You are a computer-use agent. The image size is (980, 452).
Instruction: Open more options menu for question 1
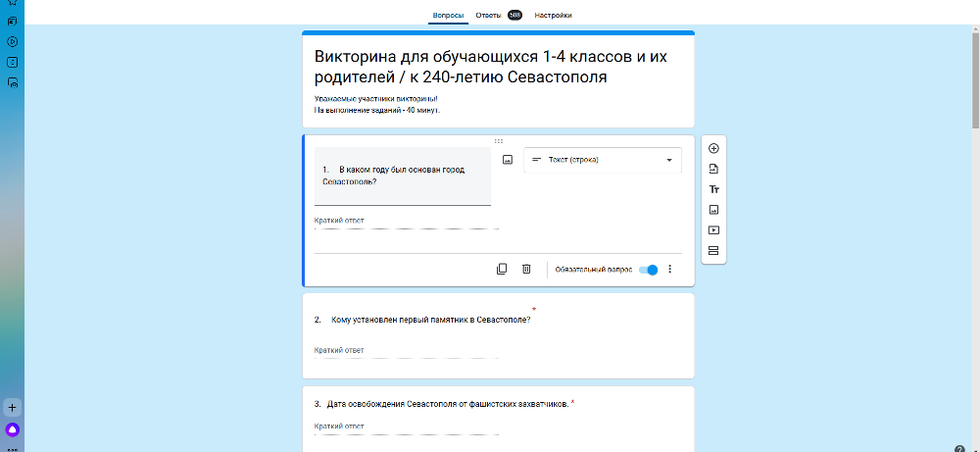[x=670, y=270]
